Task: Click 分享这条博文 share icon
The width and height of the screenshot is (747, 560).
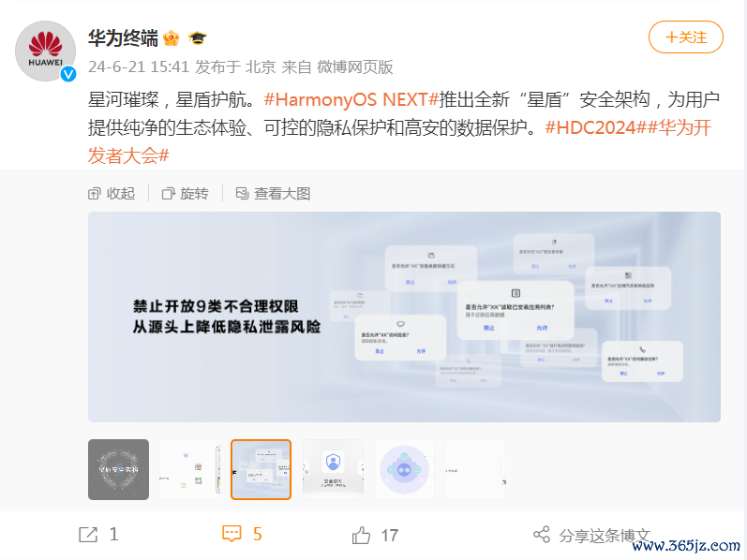Action: tap(542, 535)
